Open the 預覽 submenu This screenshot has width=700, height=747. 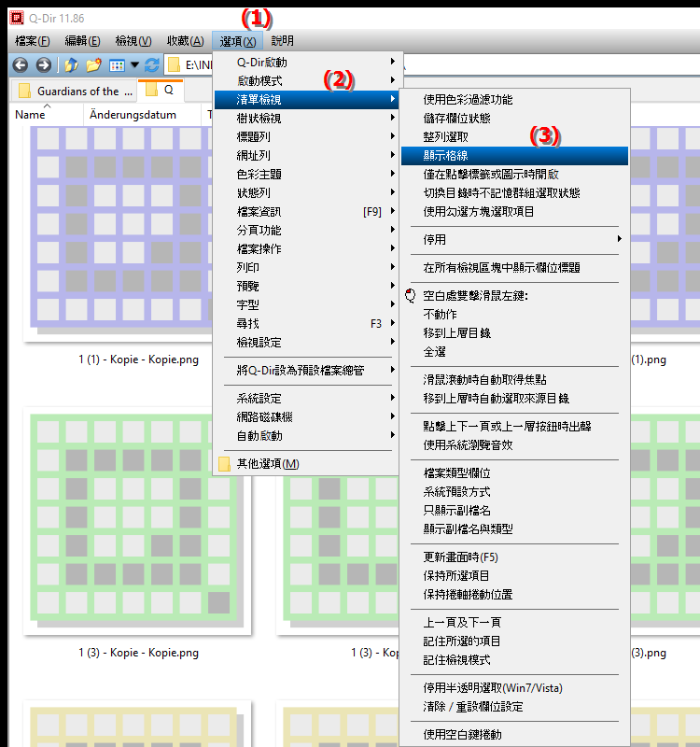pyautogui.click(x=306, y=286)
